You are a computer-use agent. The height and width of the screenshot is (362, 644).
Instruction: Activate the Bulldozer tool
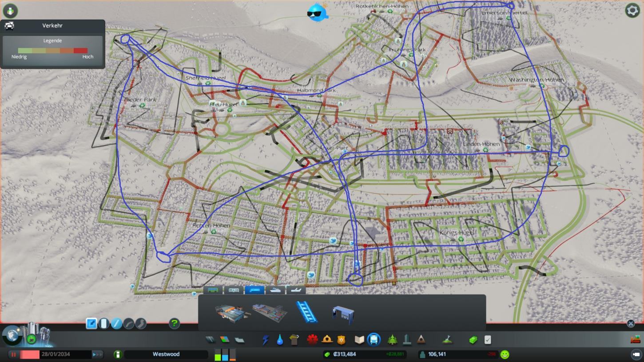pos(636,339)
